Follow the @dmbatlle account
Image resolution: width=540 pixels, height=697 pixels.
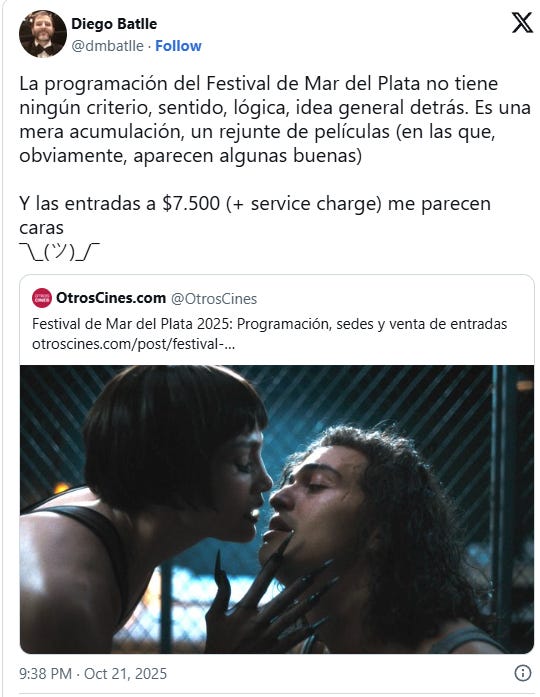178,46
